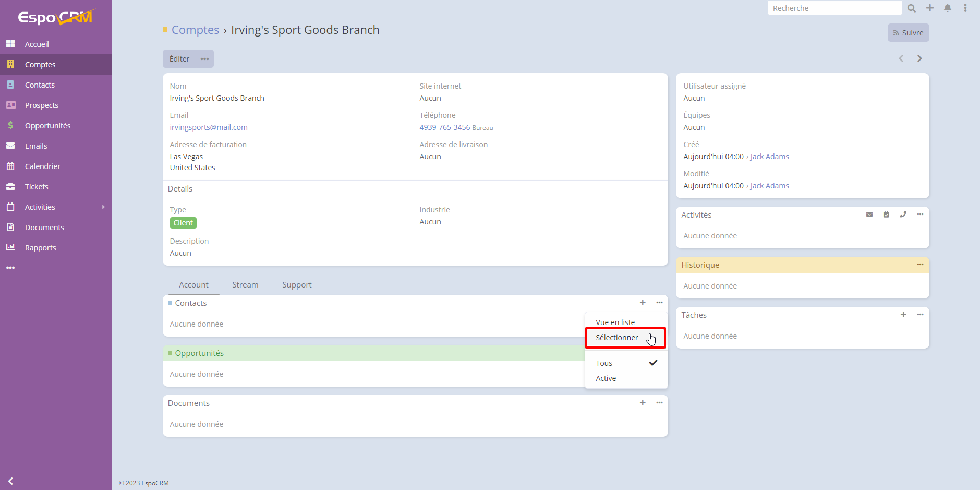Image resolution: width=980 pixels, height=490 pixels.
Task: Compose email from Activités panel envelope icon
Action: [869, 214]
